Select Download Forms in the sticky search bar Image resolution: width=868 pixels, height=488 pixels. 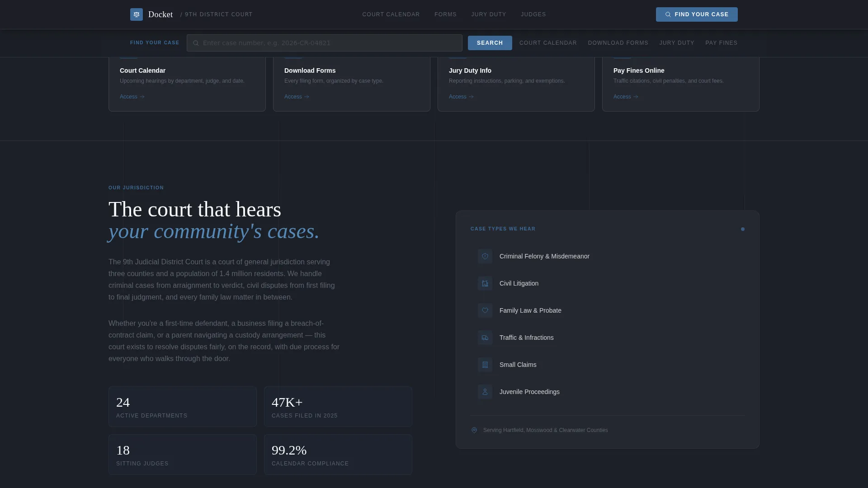pyautogui.click(x=618, y=43)
